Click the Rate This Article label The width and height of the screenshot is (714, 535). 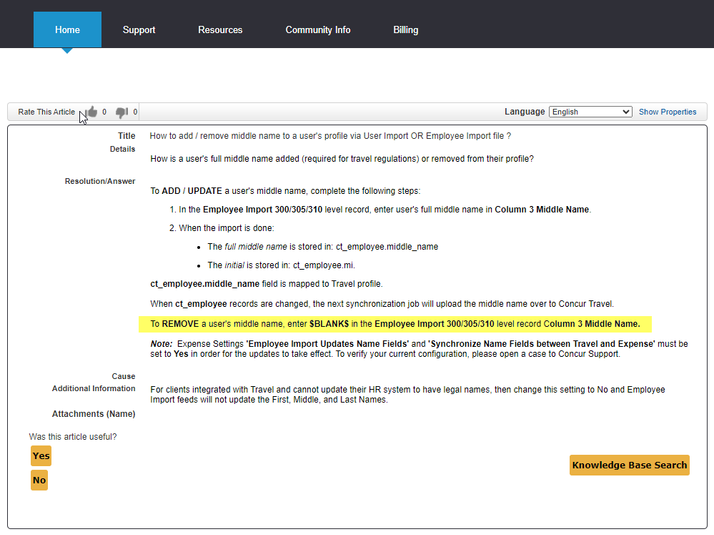tap(46, 112)
